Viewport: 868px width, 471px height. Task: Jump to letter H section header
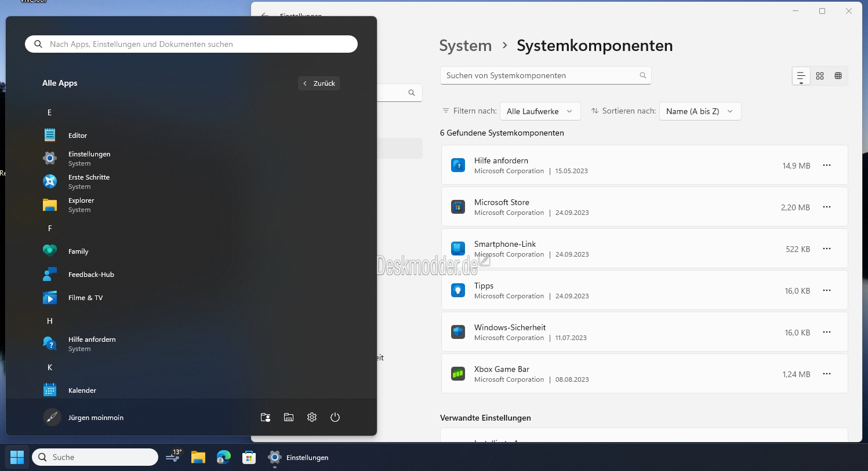coord(50,321)
